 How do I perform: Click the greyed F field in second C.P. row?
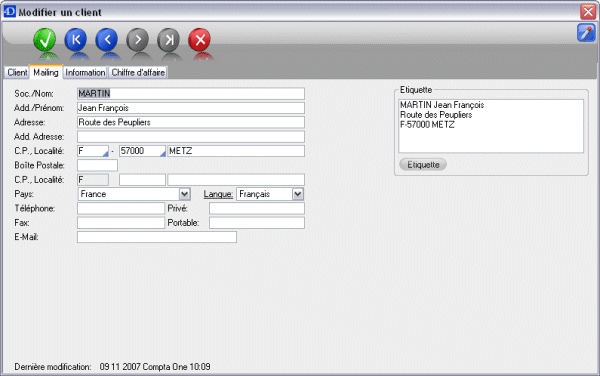tap(93, 180)
